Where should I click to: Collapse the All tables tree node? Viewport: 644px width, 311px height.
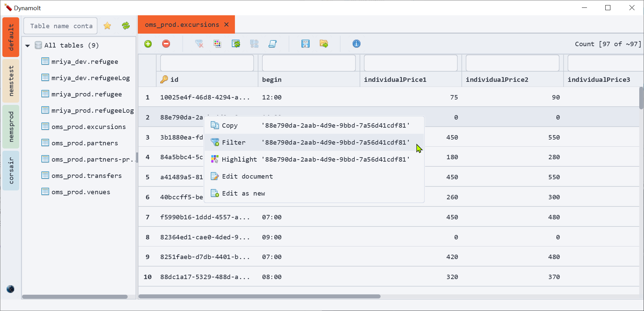pyautogui.click(x=27, y=45)
